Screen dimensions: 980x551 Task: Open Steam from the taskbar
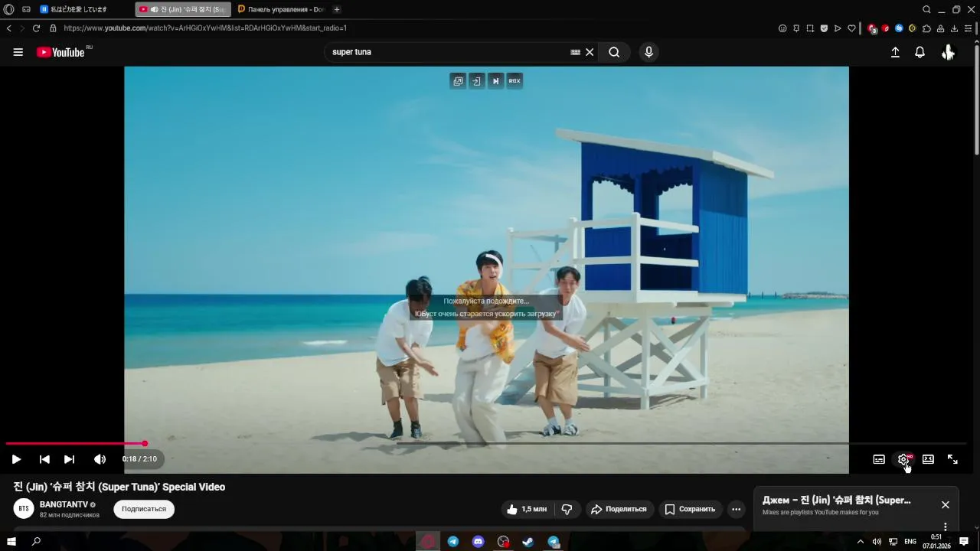tap(528, 541)
